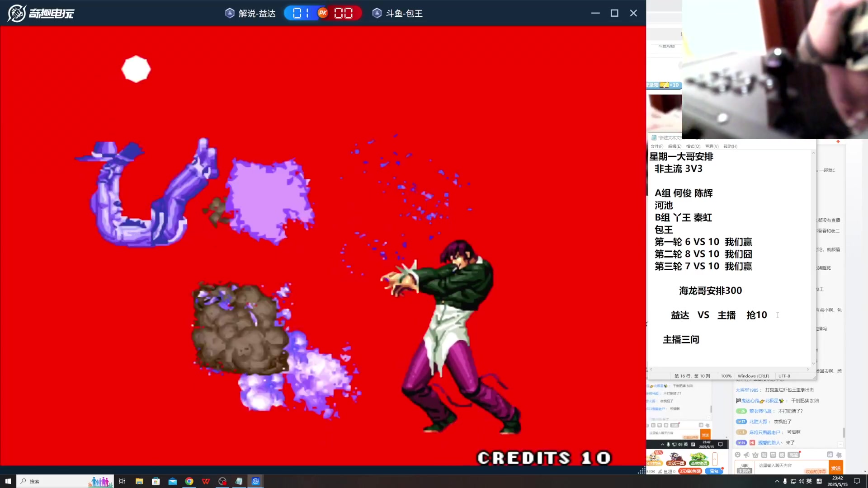This screenshot has height=488, width=868.
Task: Click the 斗鱼-包王 player label
Action: pos(398,14)
